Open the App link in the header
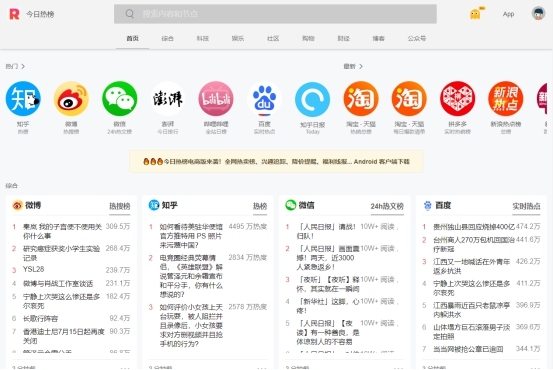 coord(508,14)
